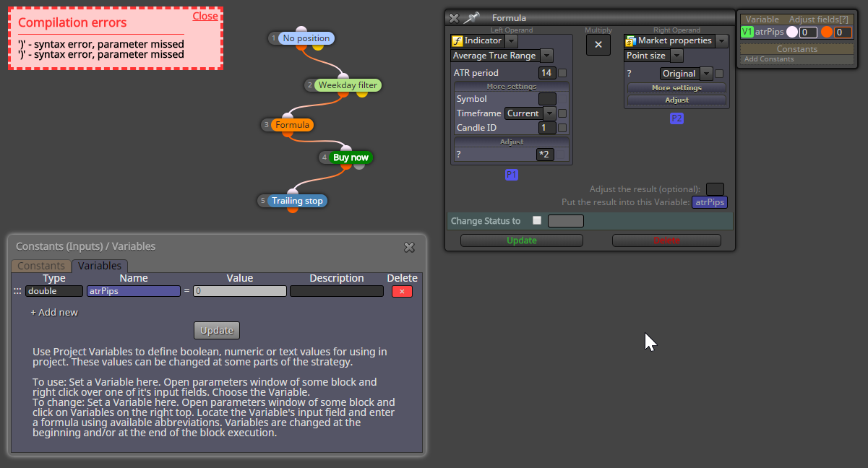The width and height of the screenshot is (868, 468).
Task: Click the white circle next to atrPips
Action: 792,32
